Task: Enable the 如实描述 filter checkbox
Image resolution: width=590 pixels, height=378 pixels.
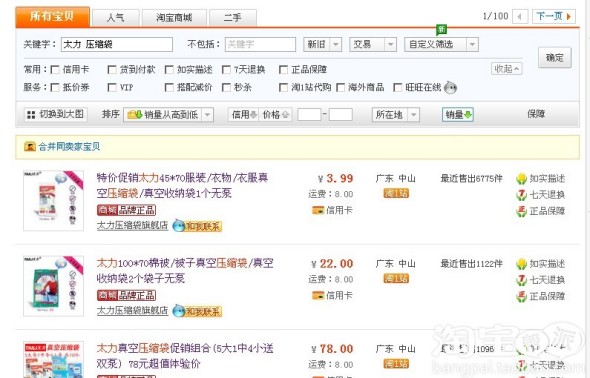Action: (169, 70)
